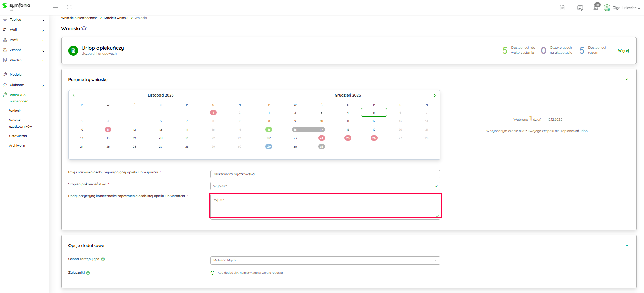644x293 pixels.
Task: Select December 5 in calendar
Action: (x=374, y=113)
